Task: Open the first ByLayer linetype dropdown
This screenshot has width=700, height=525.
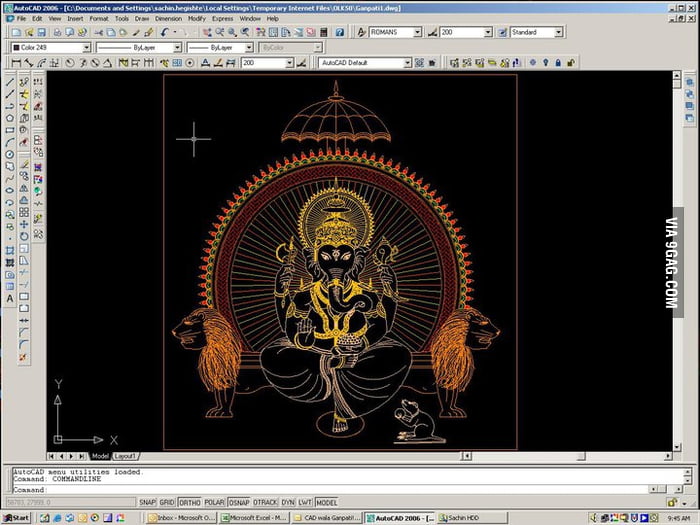Action: 177,47
